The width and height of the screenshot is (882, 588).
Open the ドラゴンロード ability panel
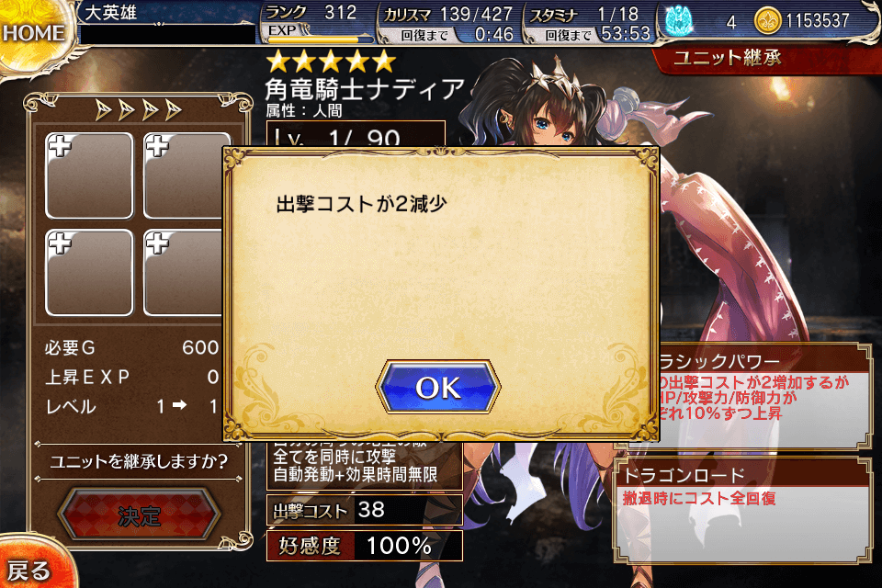742,510
